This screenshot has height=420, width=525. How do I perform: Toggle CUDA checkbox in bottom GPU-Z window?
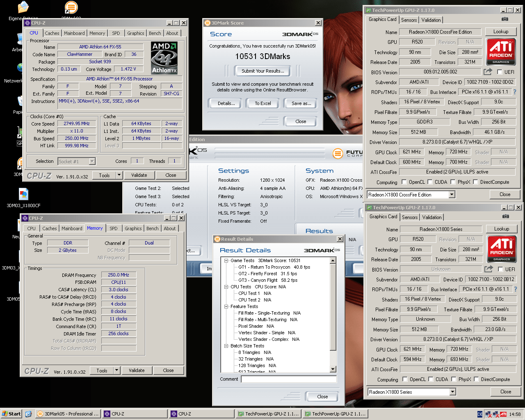(x=431, y=379)
